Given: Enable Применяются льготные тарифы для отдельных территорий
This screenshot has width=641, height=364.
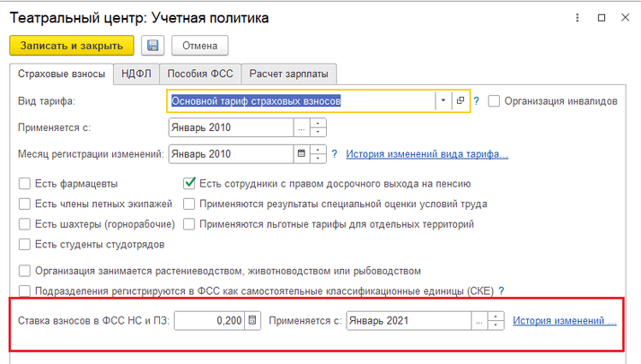Looking at the screenshot, I should coord(189,224).
